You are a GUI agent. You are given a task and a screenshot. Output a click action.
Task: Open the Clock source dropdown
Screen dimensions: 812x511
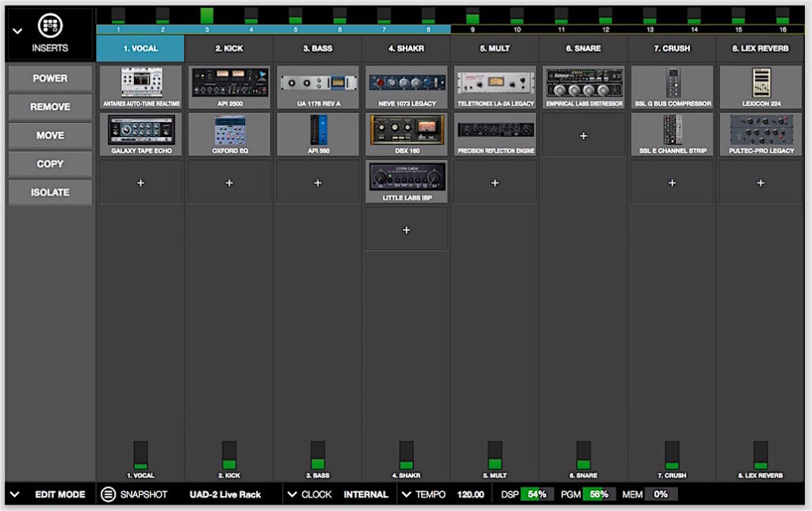[x=292, y=494]
